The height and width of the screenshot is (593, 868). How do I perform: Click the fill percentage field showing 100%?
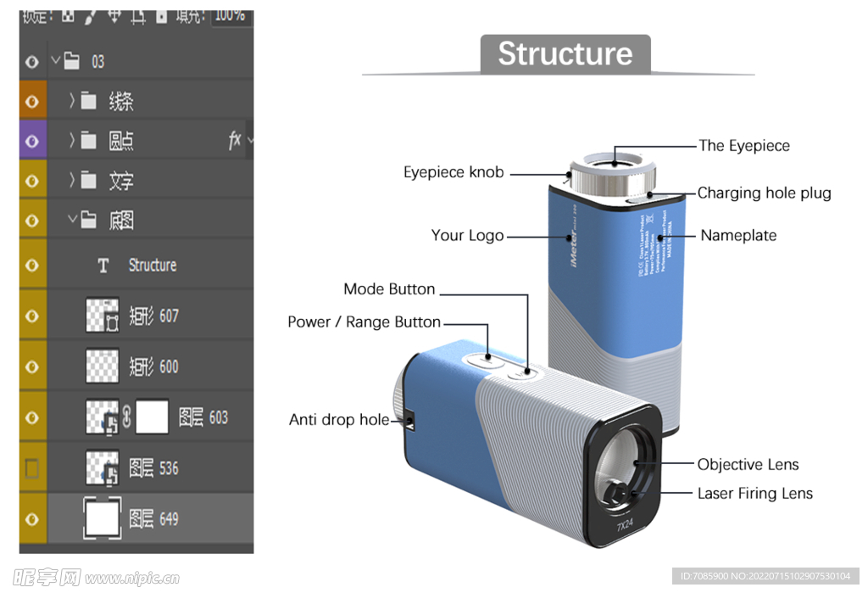(x=230, y=15)
